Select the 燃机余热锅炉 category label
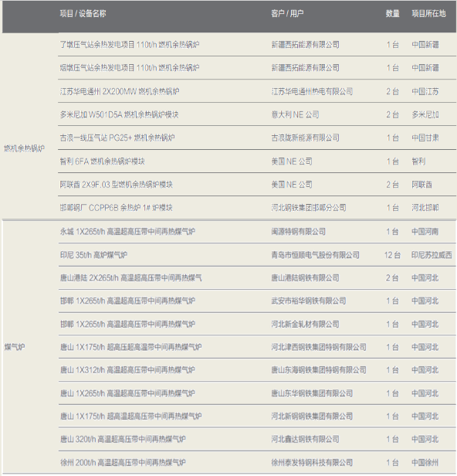457x476 pixels. (24, 148)
